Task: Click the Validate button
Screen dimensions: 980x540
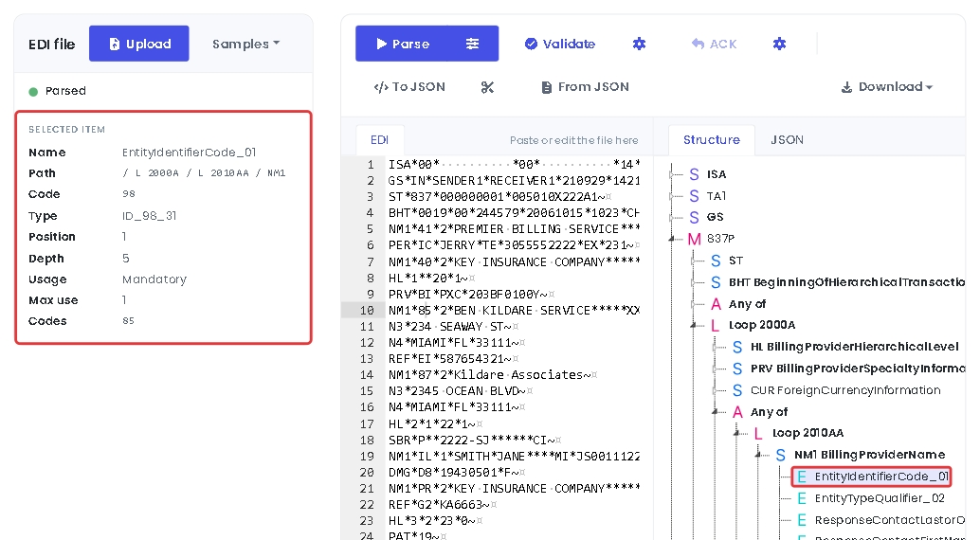Action: 560,44
